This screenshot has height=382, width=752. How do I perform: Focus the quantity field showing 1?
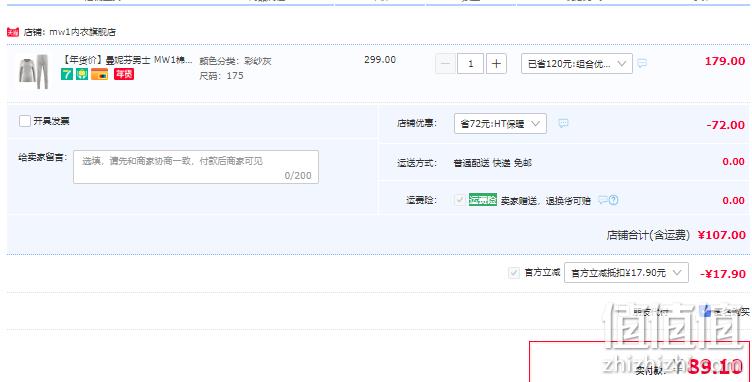pos(470,64)
